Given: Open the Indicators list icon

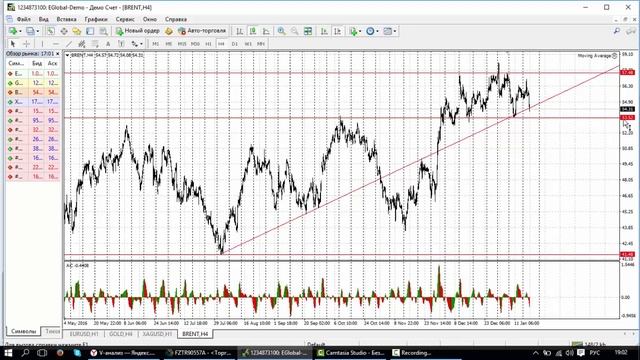Looking at the screenshot, I should click(353, 31).
